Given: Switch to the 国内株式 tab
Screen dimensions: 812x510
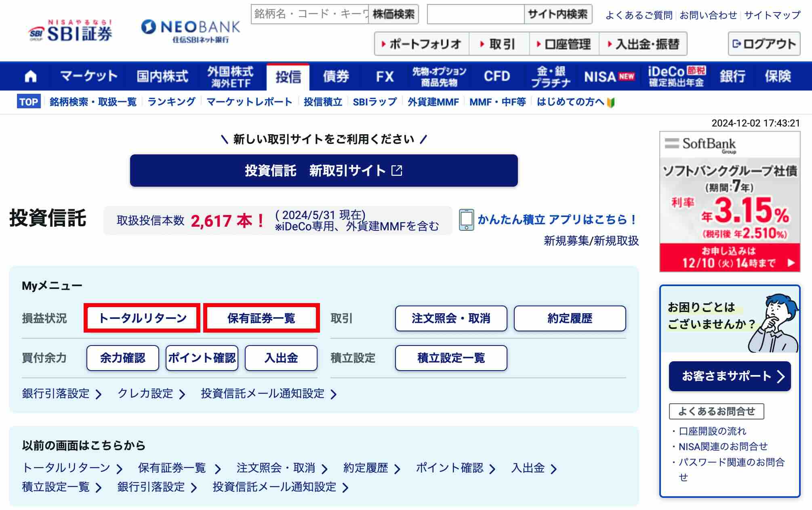Looking at the screenshot, I should coord(162,76).
